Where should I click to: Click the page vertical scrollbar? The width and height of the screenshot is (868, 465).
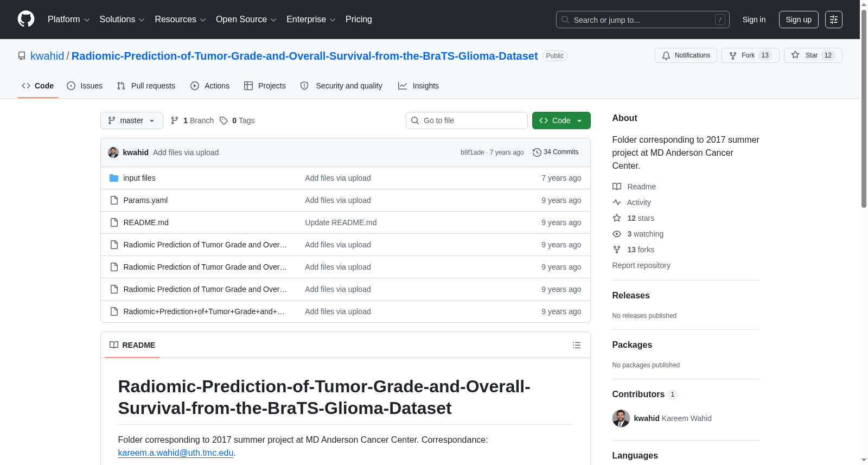[x=864, y=232]
